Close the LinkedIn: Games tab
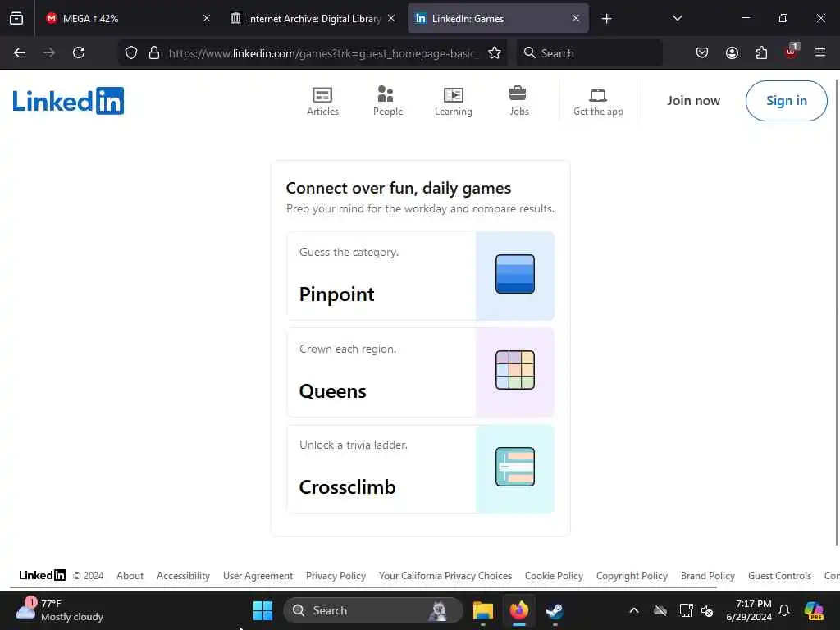The height and width of the screenshot is (630, 840). pyautogui.click(x=576, y=19)
